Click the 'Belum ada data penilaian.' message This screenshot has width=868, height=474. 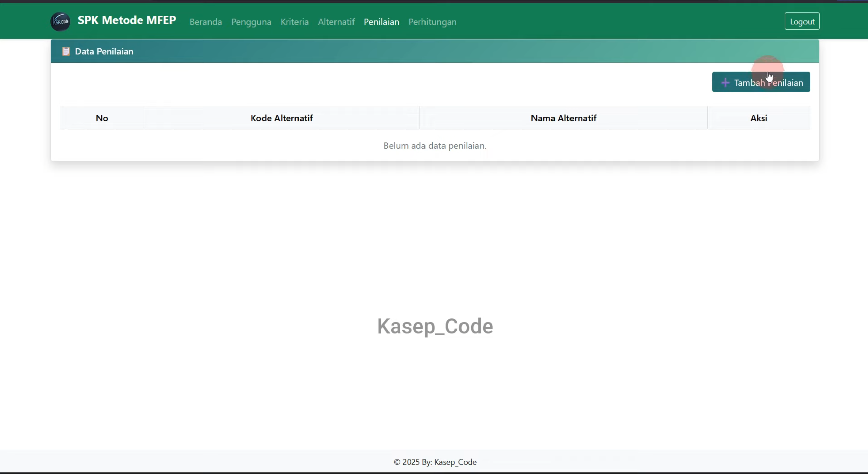(x=435, y=146)
